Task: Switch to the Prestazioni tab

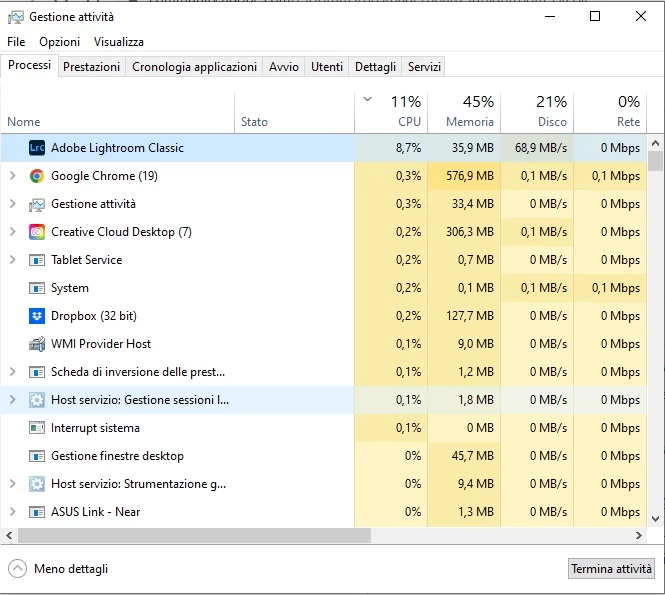Action: pos(92,67)
